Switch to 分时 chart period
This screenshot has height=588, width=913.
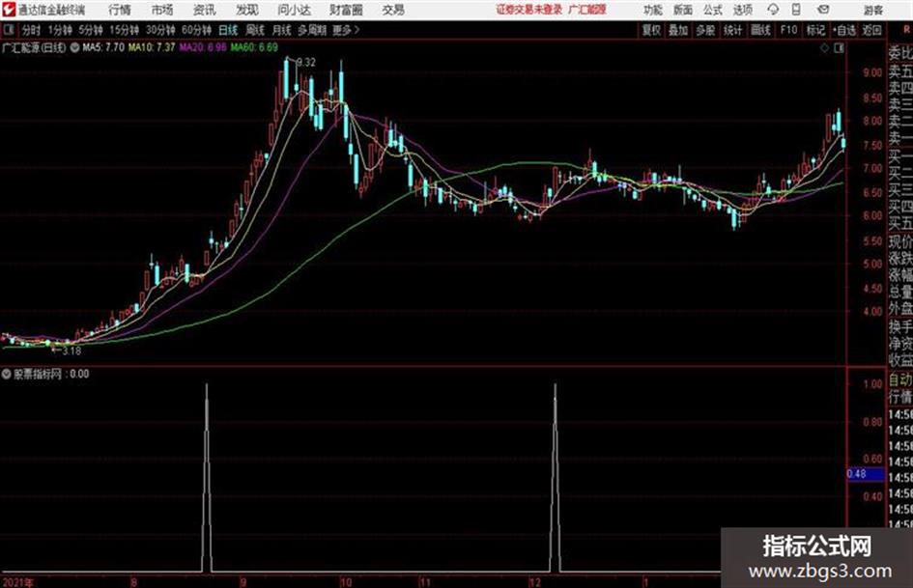31,30
